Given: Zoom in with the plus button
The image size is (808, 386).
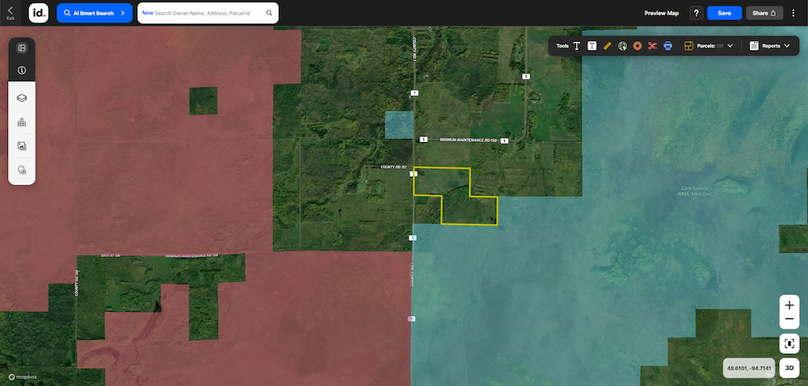Looking at the screenshot, I should click(789, 305).
